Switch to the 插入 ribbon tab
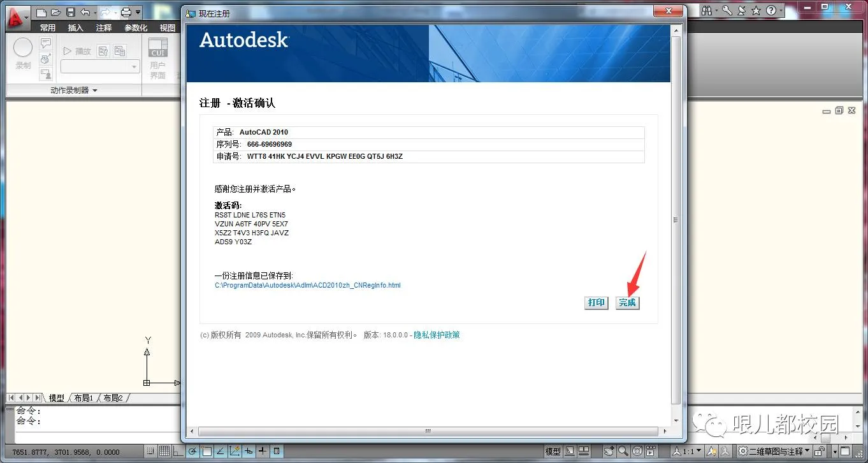 pyautogui.click(x=76, y=27)
